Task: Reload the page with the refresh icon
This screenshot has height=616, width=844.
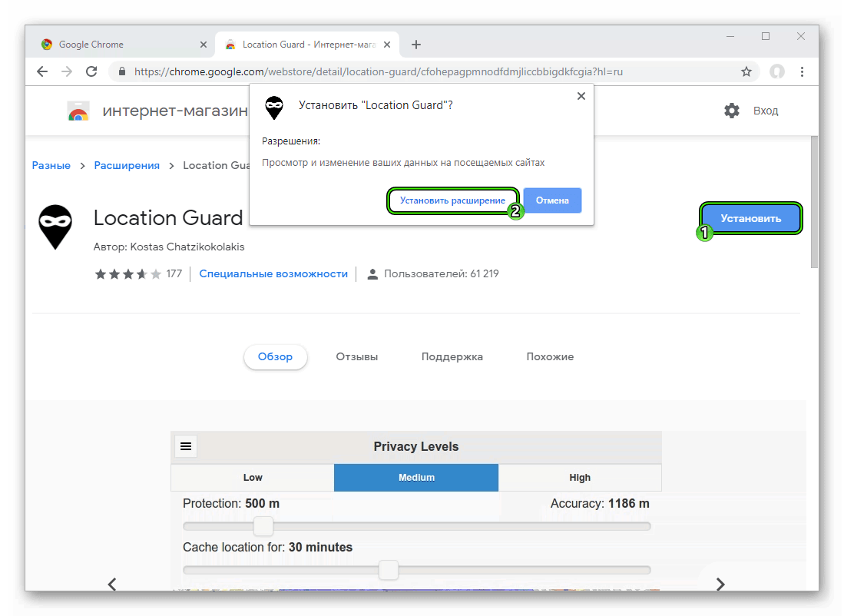Action: (x=91, y=71)
